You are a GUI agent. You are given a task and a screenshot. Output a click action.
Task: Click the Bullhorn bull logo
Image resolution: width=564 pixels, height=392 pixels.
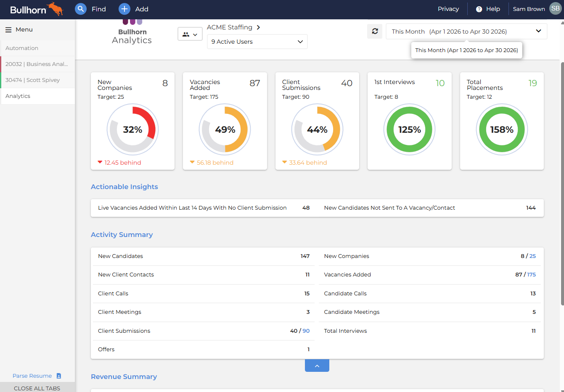(55, 8)
